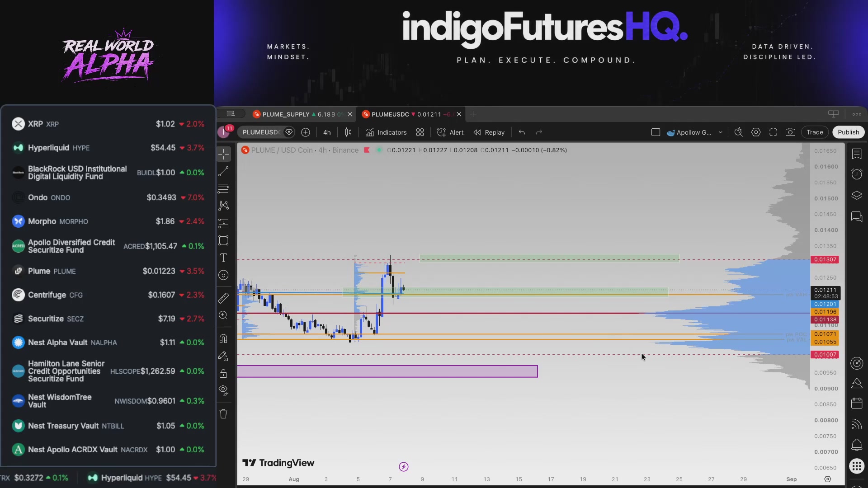Select the Text annotation tool
The image size is (868, 488).
click(224, 258)
